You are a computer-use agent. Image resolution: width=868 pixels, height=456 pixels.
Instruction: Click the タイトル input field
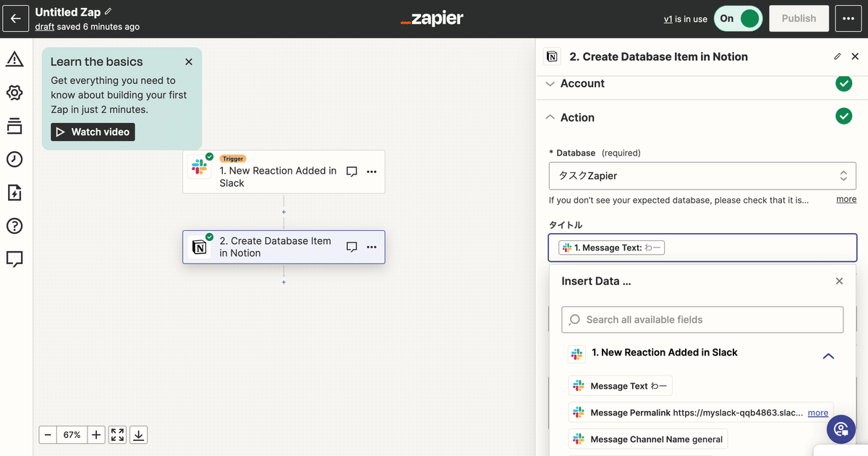coord(702,248)
